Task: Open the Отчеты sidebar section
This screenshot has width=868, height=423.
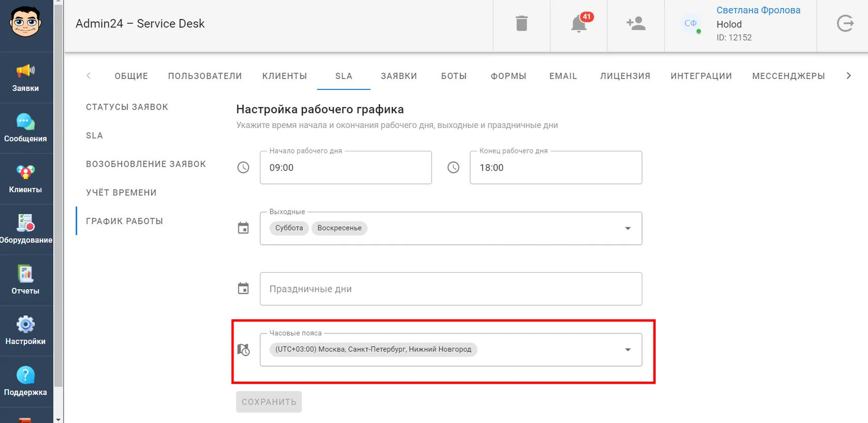Action: tap(25, 280)
